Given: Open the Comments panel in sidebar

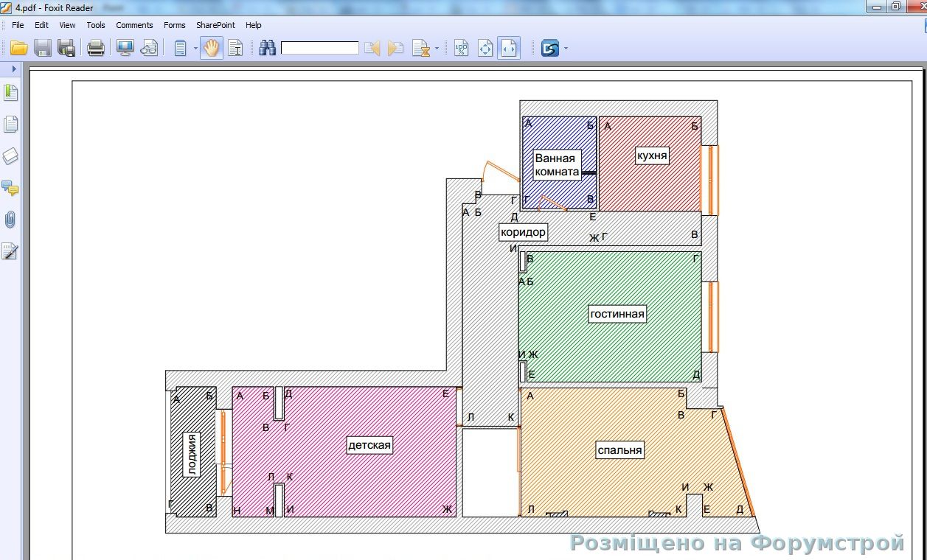Looking at the screenshot, I should pos(10,188).
